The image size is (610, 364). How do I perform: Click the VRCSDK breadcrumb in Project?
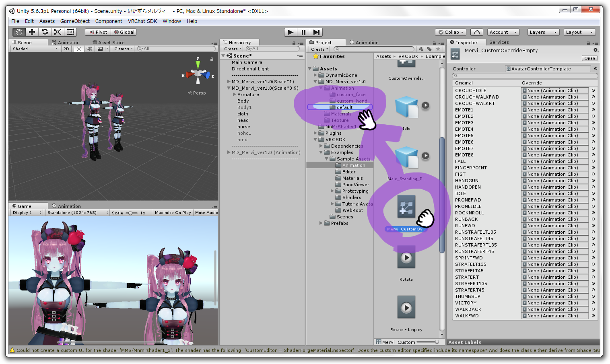coord(408,56)
